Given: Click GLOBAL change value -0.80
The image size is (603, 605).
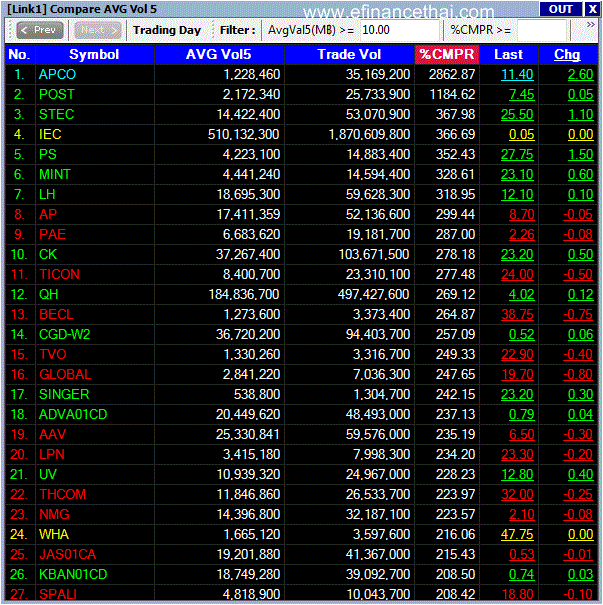Looking at the screenshot, I should click(578, 374).
